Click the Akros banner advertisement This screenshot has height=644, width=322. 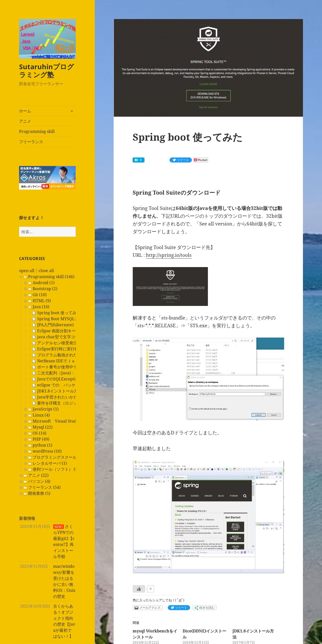coord(47,178)
